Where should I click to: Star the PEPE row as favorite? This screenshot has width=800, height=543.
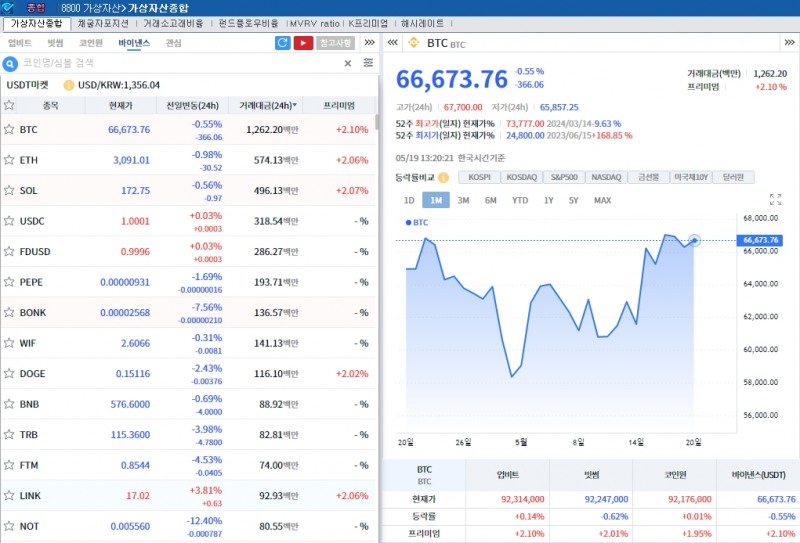(x=9, y=282)
